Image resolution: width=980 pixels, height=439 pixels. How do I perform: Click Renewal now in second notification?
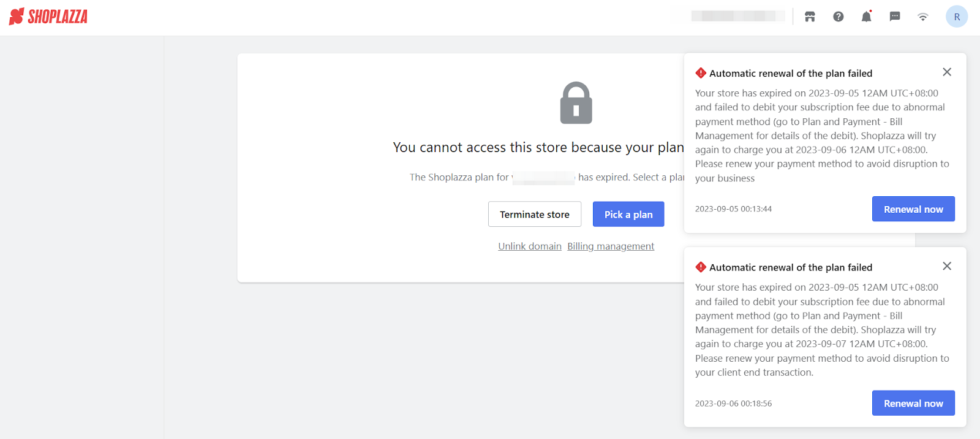913,403
